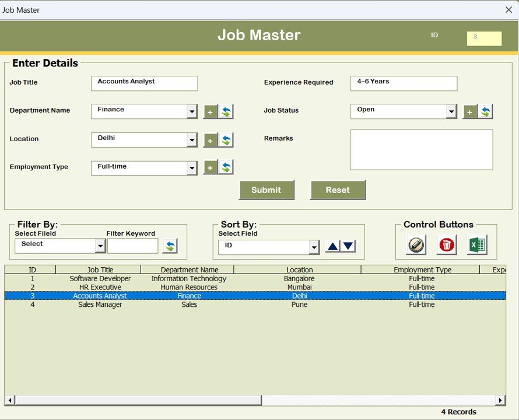Screen dimensions: 519x420
Task: Sort records ascending with up arrow
Action: point(332,247)
